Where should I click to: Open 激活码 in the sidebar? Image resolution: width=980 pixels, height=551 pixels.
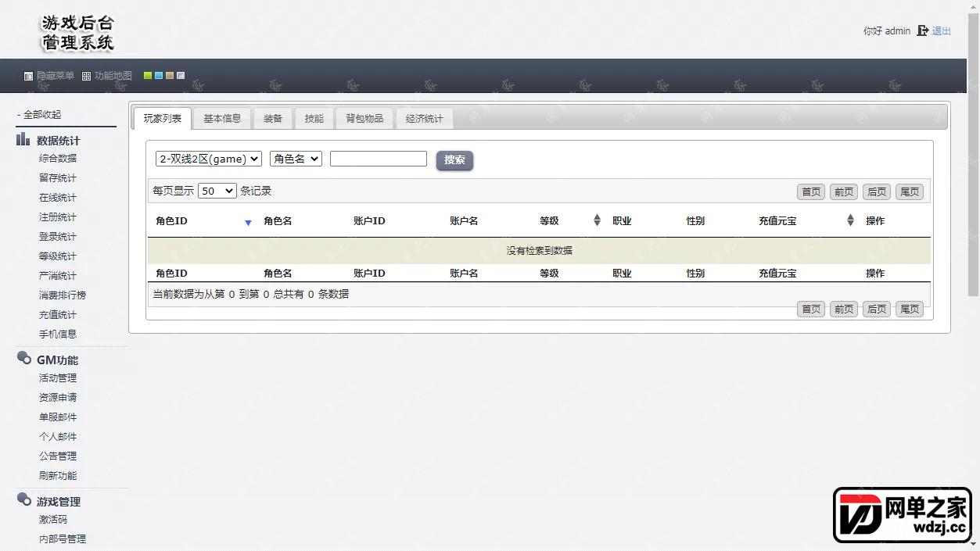pos(53,519)
